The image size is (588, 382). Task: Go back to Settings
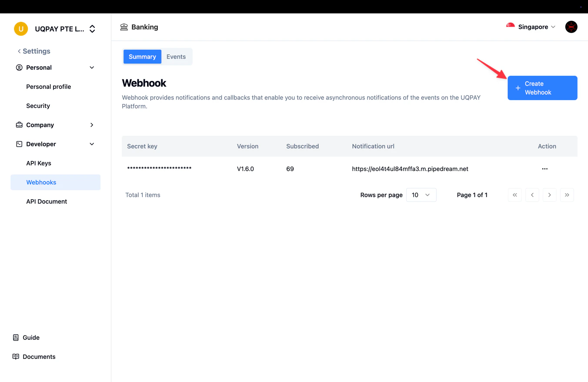(x=33, y=51)
